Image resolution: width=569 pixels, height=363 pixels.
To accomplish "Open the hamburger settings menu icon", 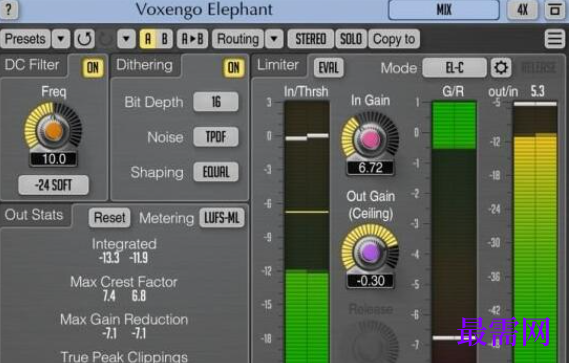I will click(x=554, y=38).
